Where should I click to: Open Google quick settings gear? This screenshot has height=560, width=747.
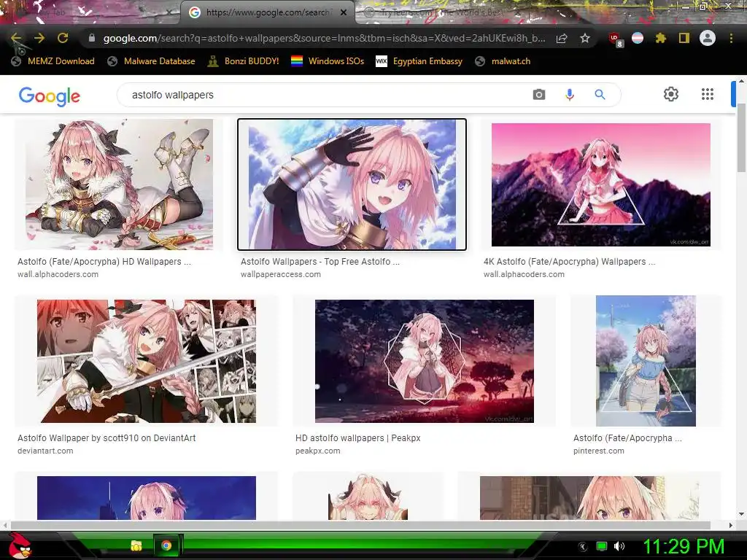coord(671,94)
